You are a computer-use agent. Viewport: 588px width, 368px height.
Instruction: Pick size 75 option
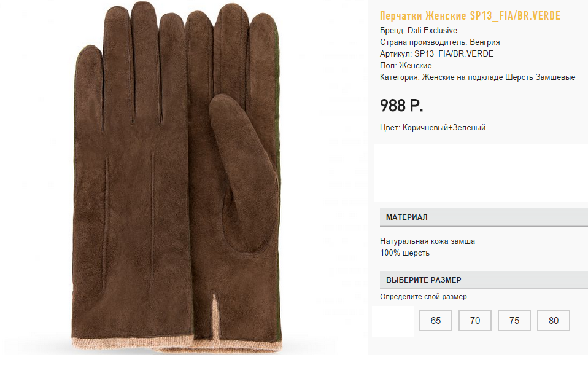[x=514, y=321]
